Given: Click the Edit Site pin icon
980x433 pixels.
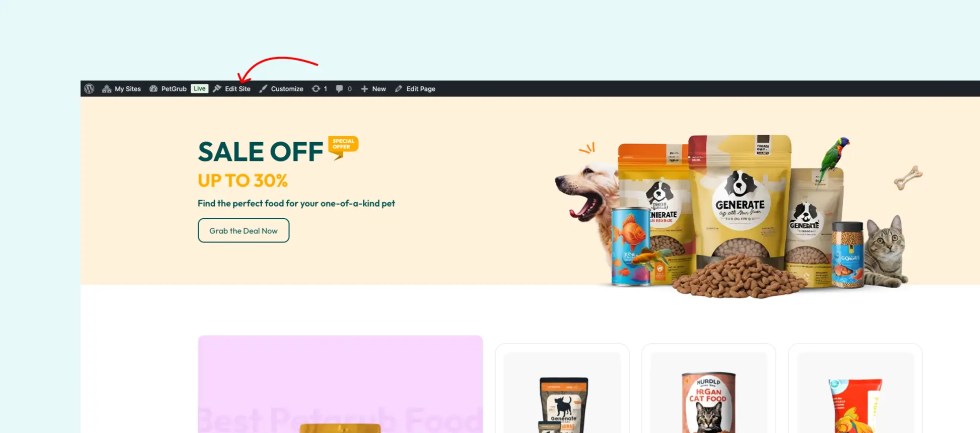Looking at the screenshot, I should coord(217,89).
